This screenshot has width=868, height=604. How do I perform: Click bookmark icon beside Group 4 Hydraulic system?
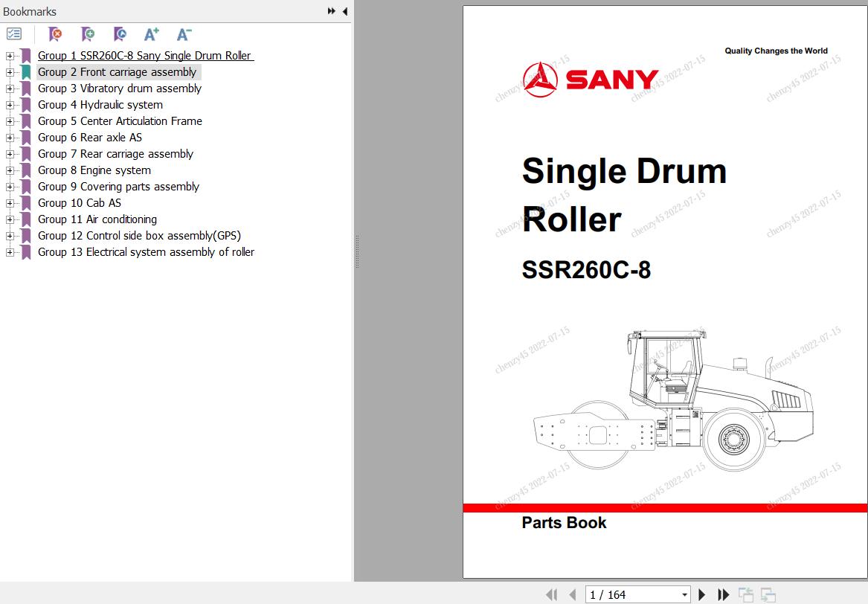[x=25, y=105]
